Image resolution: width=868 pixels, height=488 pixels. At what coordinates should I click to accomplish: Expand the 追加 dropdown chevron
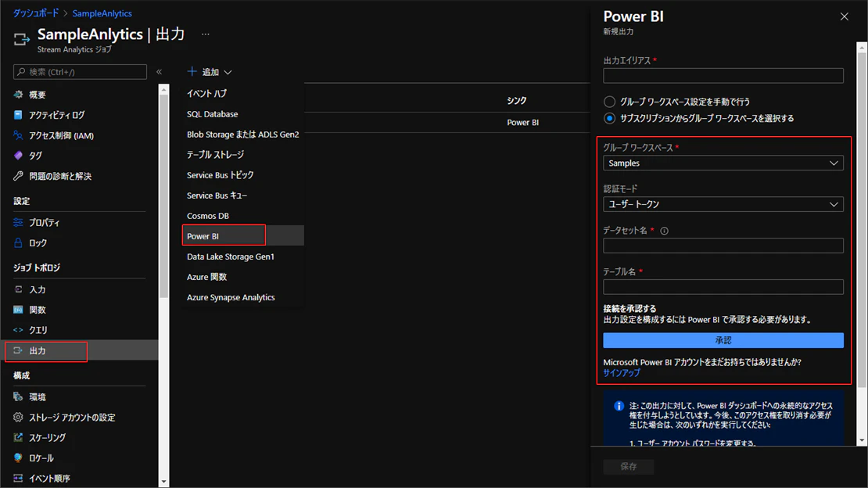[228, 73]
